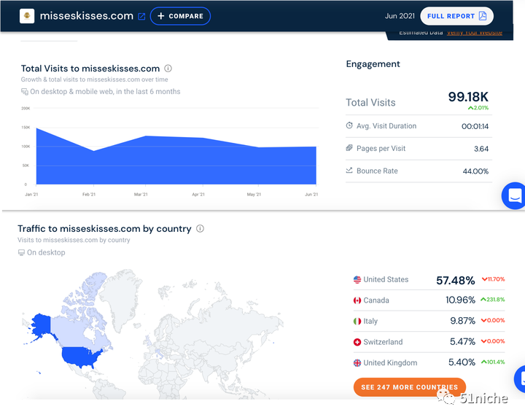The width and height of the screenshot is (525, 420).
Task: Click the United States flag icon
Action: (x=357, y=280)
